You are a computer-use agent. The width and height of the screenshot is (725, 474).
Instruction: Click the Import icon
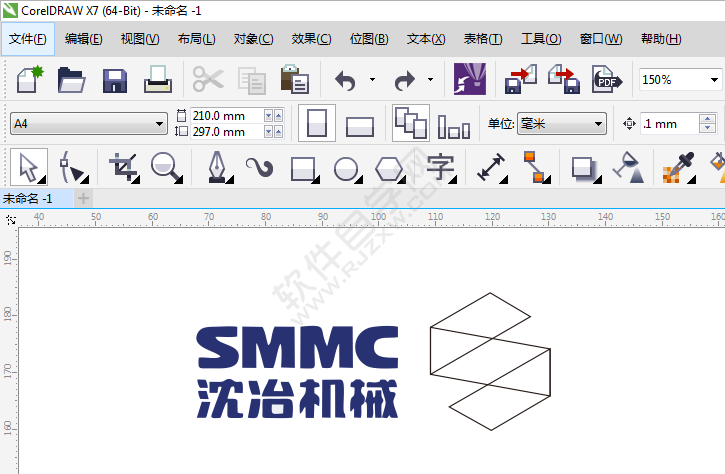coord(521,79)
